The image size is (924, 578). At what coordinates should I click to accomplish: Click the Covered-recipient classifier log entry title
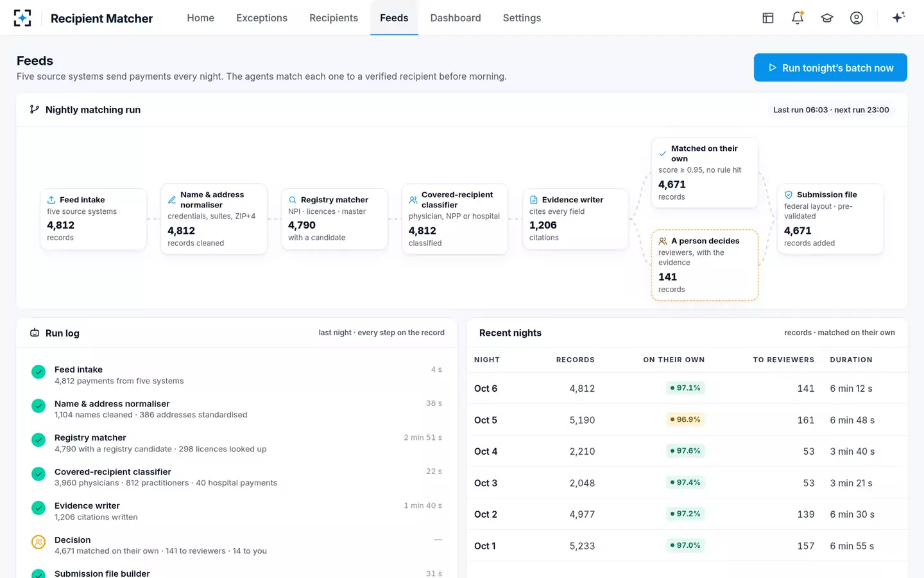pyautogui.click(x=113, y=472)
